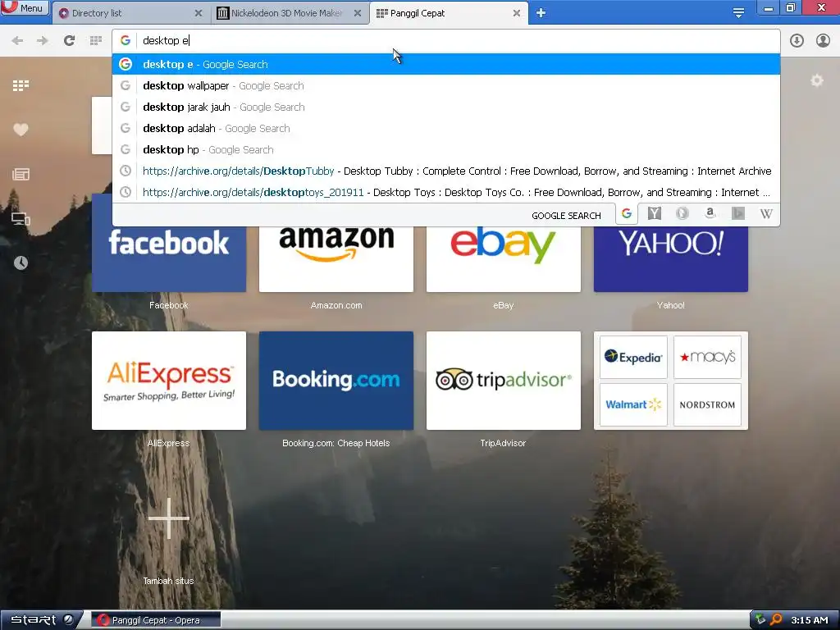Select the Panggil Cepat tab
The height and width of the screenshot is (630, 840).
pyautogui.click(x=449, y=13)
